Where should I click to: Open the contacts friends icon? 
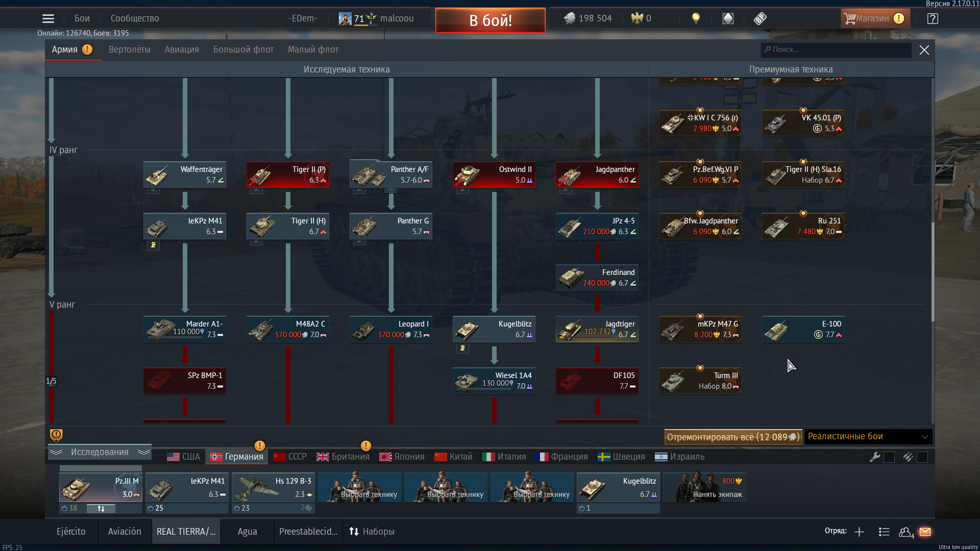click(906, 532)
